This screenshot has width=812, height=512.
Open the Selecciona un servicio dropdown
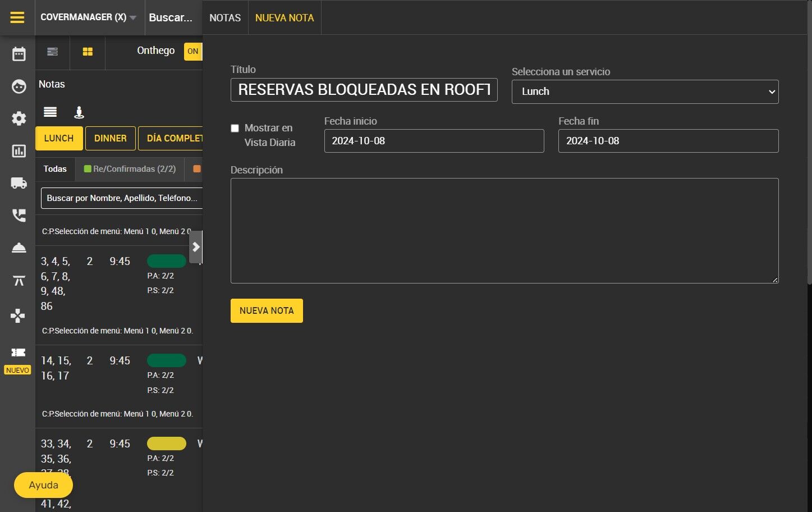(x=645, y=92)
